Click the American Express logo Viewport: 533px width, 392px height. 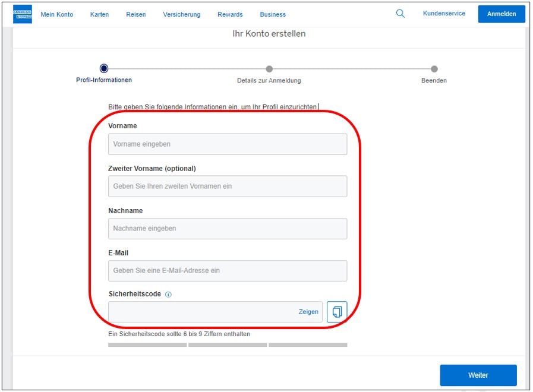point(23,14)
